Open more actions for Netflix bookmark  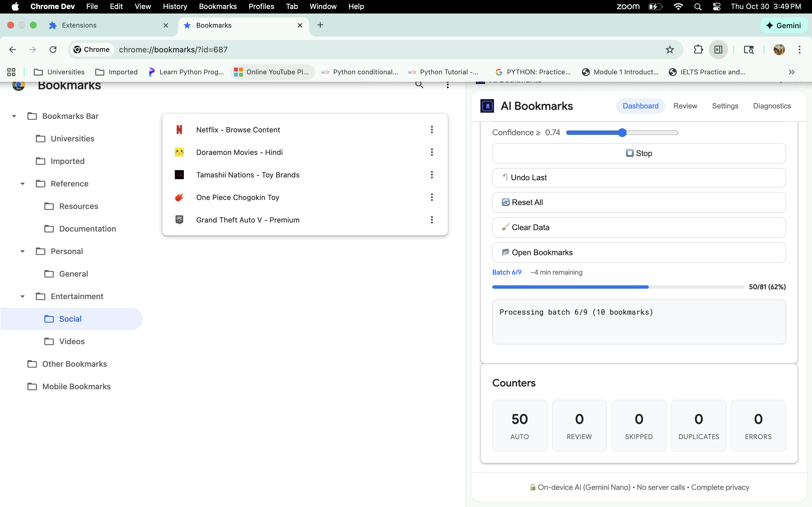pyautogui.click(x=432, y=130)
